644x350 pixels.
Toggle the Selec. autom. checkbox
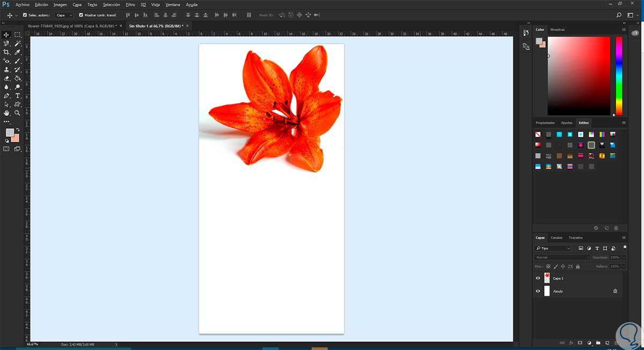pos(25,15)
